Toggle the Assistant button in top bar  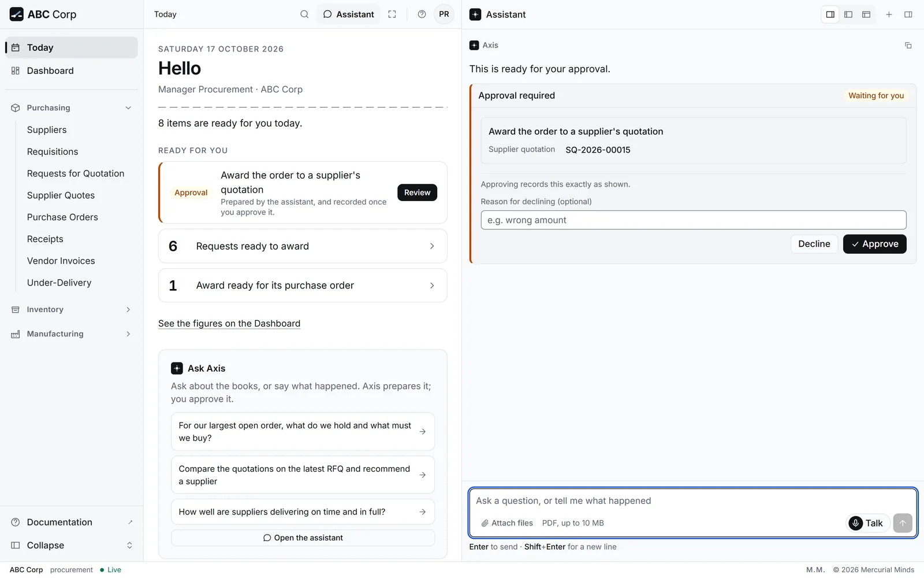[x=348, y=14]
